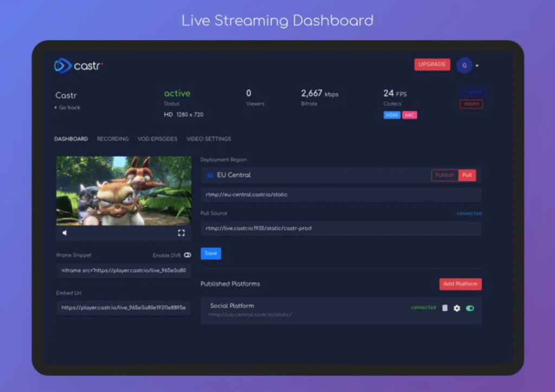Save the pull source settings
The height and width of the screenshot is (392, 555).
(x=210, y=253)
